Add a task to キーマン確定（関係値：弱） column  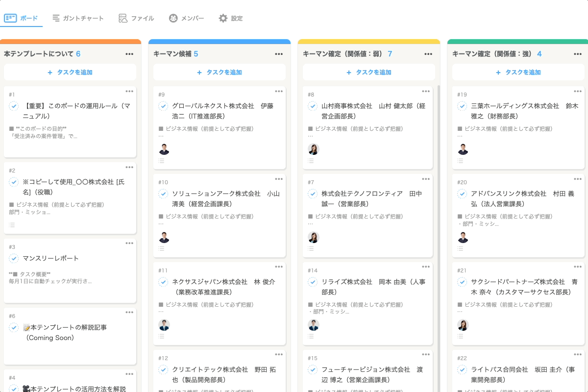click(369, 72)
